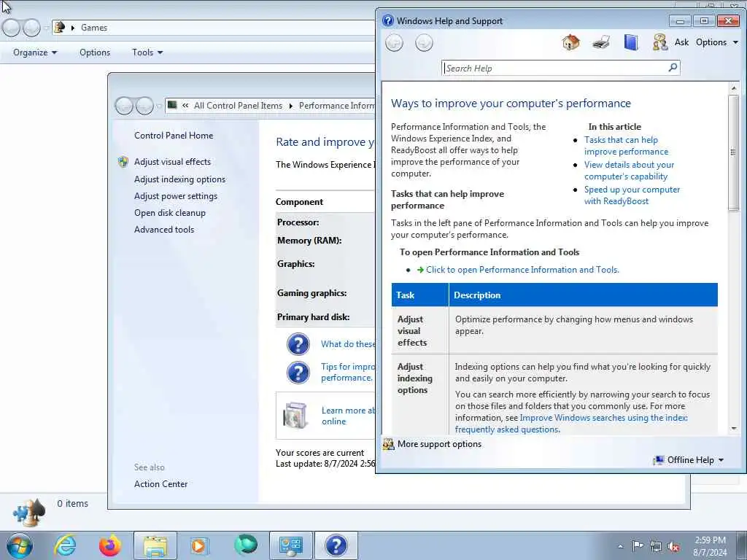Expand the breadcrumb arrow before Games
The image size is (747, 560).
pyautogui.click(x=73, y=28)
